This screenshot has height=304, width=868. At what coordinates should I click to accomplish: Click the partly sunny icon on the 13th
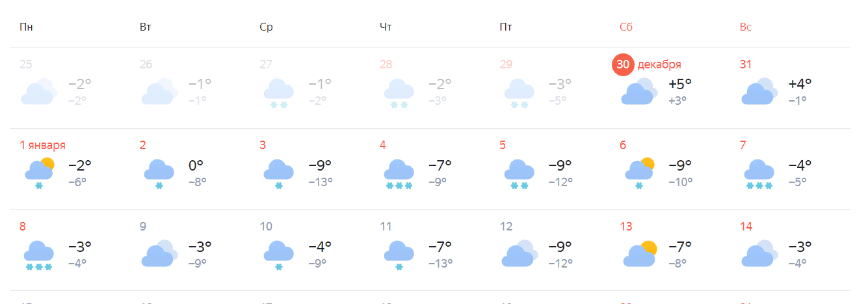(639, 254)
